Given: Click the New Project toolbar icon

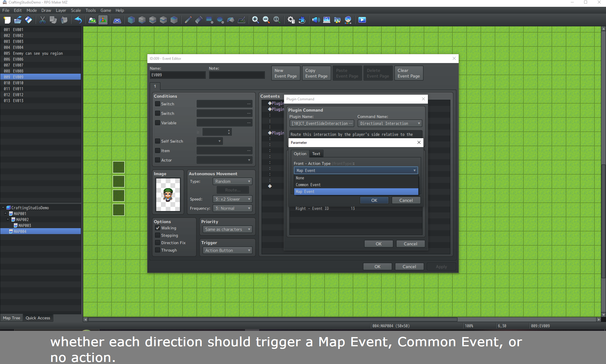Looking at the screenshot, I should [x=7, y=20].
